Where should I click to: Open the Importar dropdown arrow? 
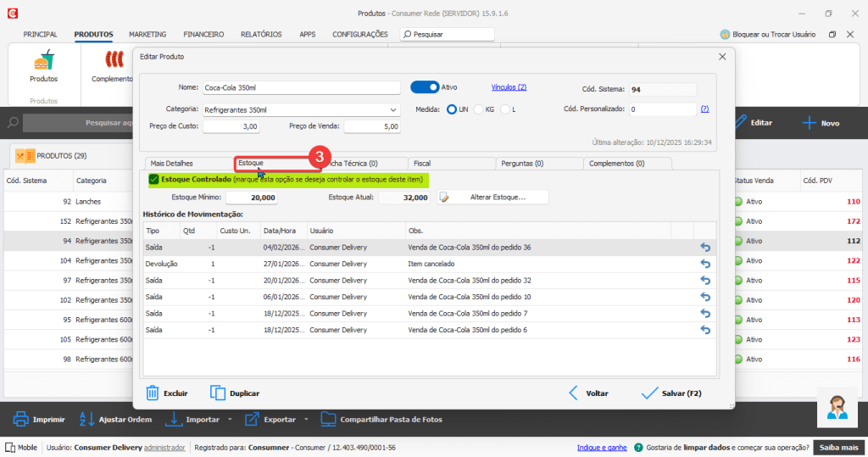(230, 420)
